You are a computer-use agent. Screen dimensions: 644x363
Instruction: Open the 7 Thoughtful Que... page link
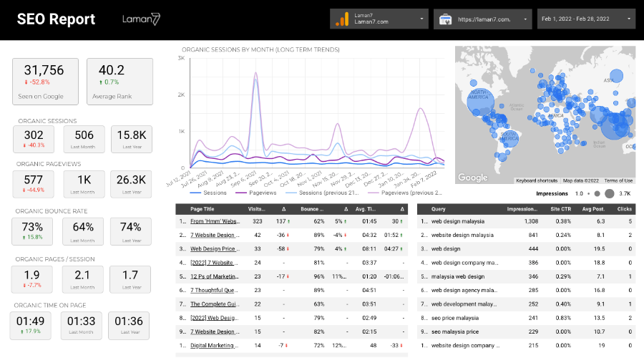click(x=213, y=290)
